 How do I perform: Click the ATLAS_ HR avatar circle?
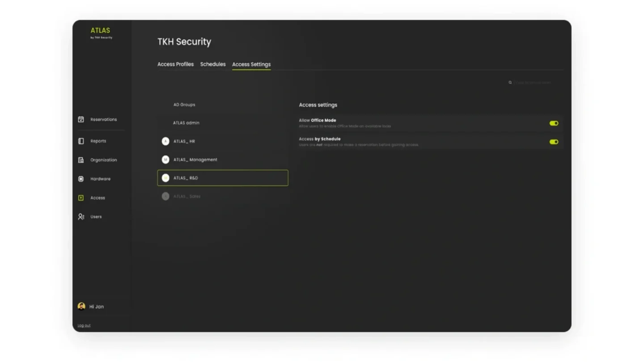pyautogui.click(x=165, y=141)
